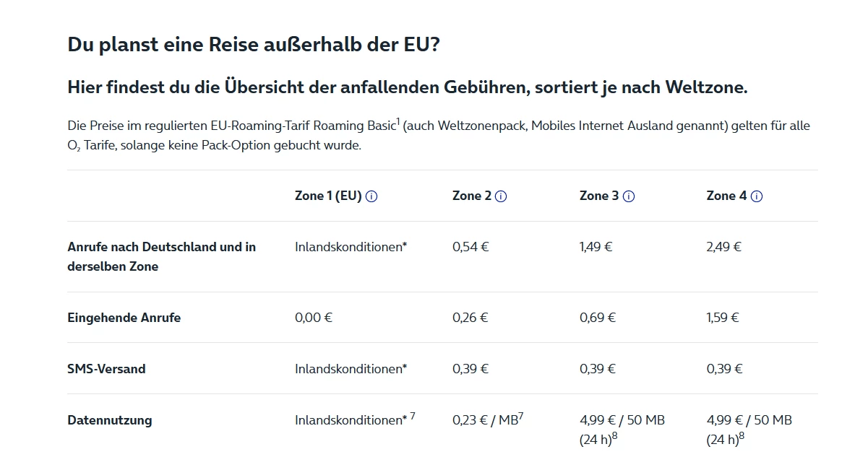Image resolution: width=868 pixels, height=470 pixels.
Task: Click the Eingehende Anrufe row label
Action: point(124,318)
